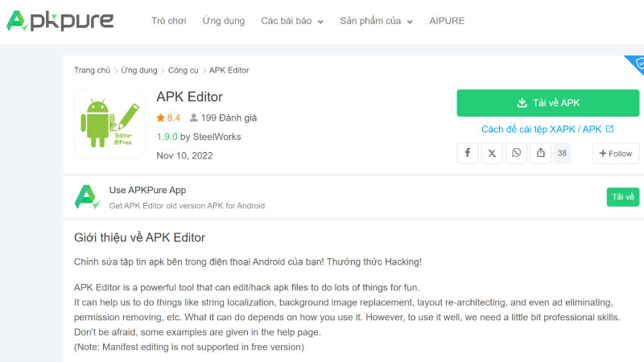644x362 pixels.
Task: Click the blue security shield badge
Action: coord(637,64)
